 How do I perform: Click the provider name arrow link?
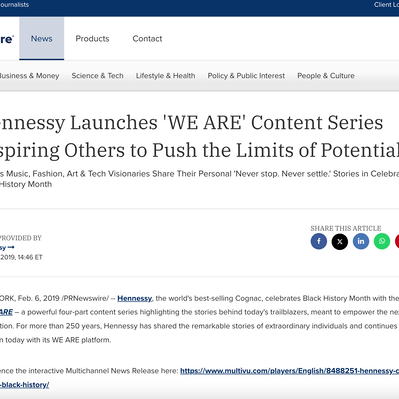(x=7, y=248)
